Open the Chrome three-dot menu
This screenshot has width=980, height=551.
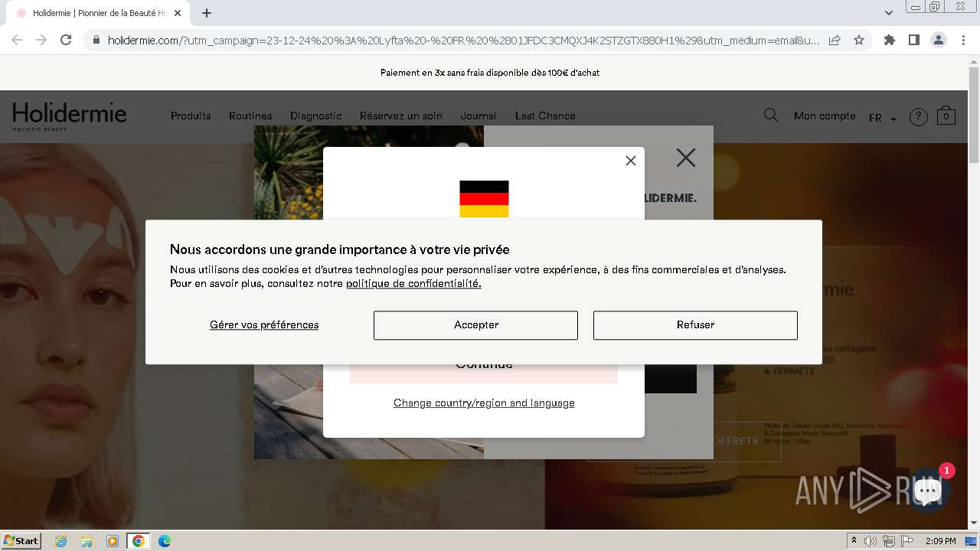[x=962, y=40]
